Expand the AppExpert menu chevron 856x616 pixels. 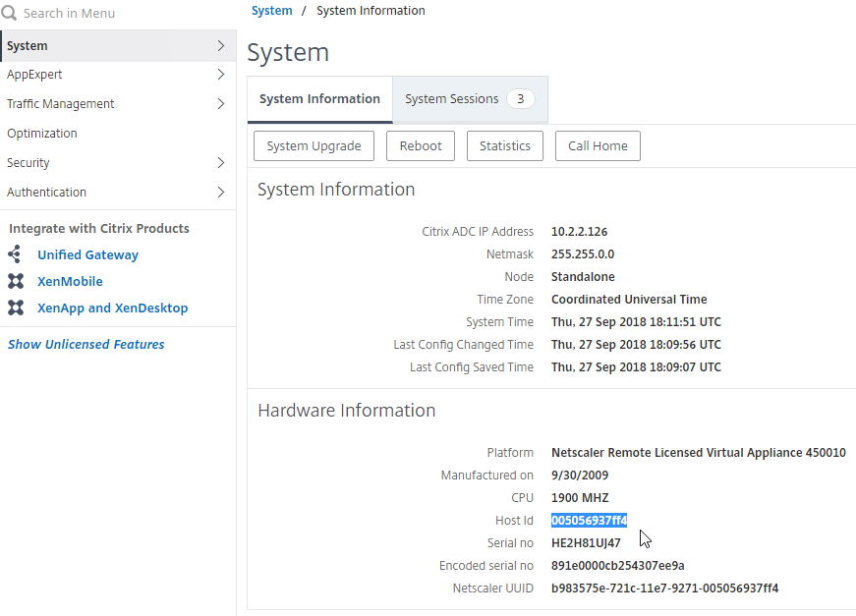220,75
